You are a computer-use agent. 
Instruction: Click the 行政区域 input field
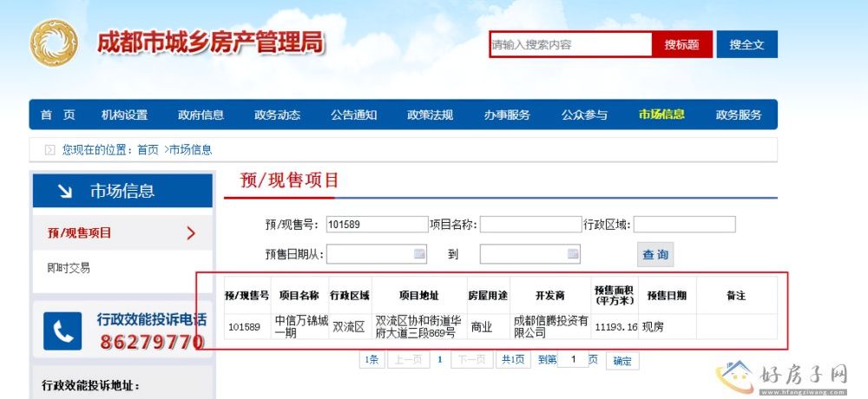click(684, 225)
